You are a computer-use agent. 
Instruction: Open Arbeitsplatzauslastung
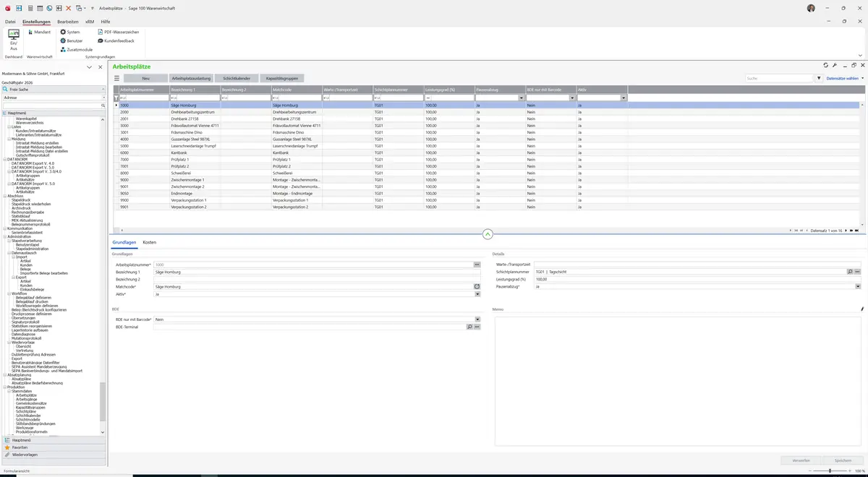[x=191, y=78]
